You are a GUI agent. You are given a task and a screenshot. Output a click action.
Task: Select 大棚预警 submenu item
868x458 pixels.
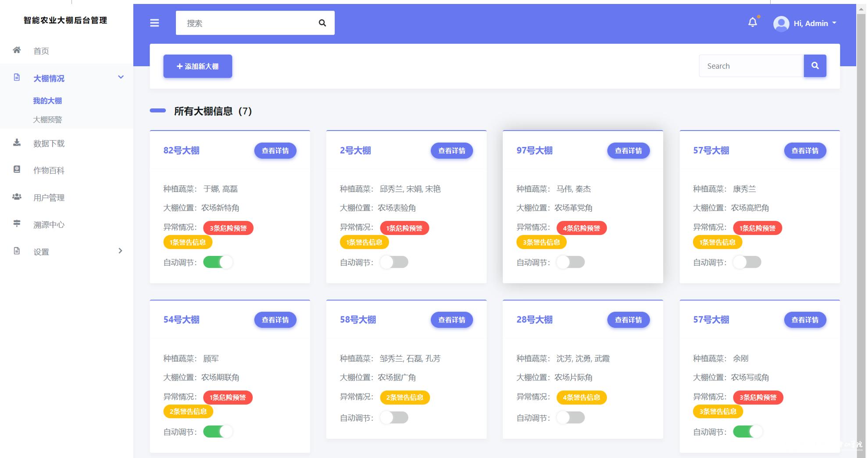click(x=47, y=120)
